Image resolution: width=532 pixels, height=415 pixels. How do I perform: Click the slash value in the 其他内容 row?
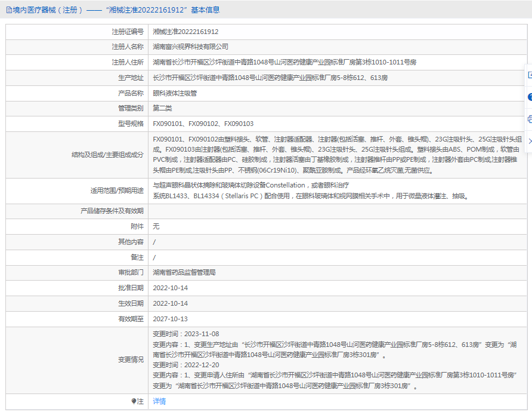point(154,242)
